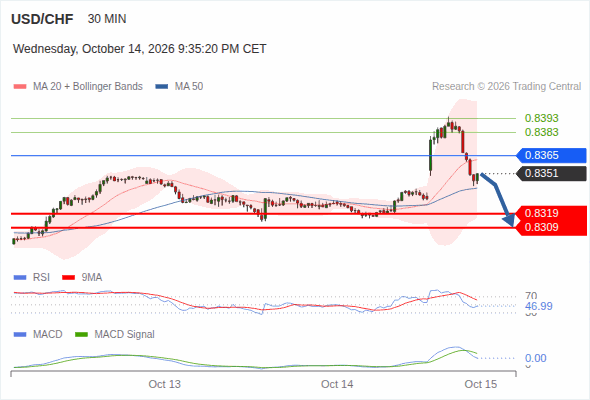Click the Oct 13 date axis label
Image resolution: width=590 pixels, height=400 pixels.
(164, 384)
